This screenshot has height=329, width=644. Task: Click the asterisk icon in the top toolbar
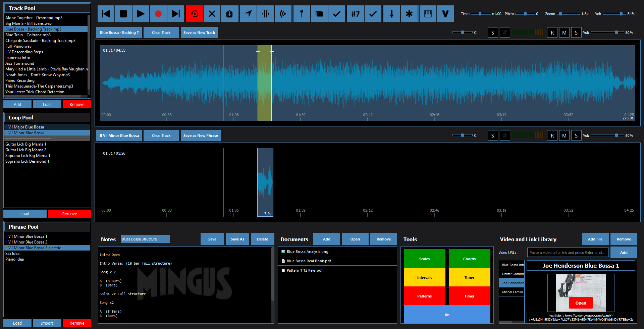409,14
